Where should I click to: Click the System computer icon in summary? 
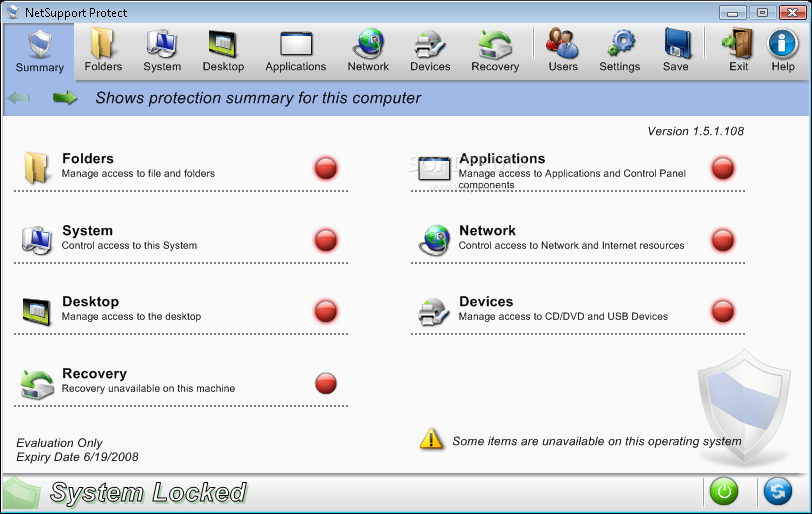(x=36, y=240)
